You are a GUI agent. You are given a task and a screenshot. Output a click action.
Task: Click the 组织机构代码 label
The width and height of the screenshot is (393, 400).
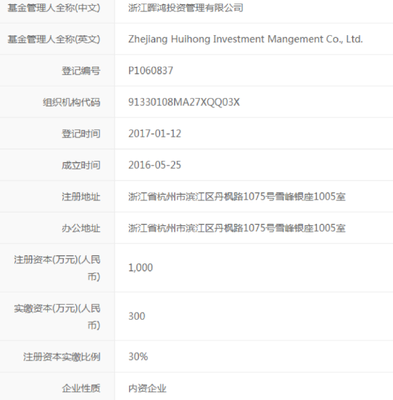click(x=71, y=102)
